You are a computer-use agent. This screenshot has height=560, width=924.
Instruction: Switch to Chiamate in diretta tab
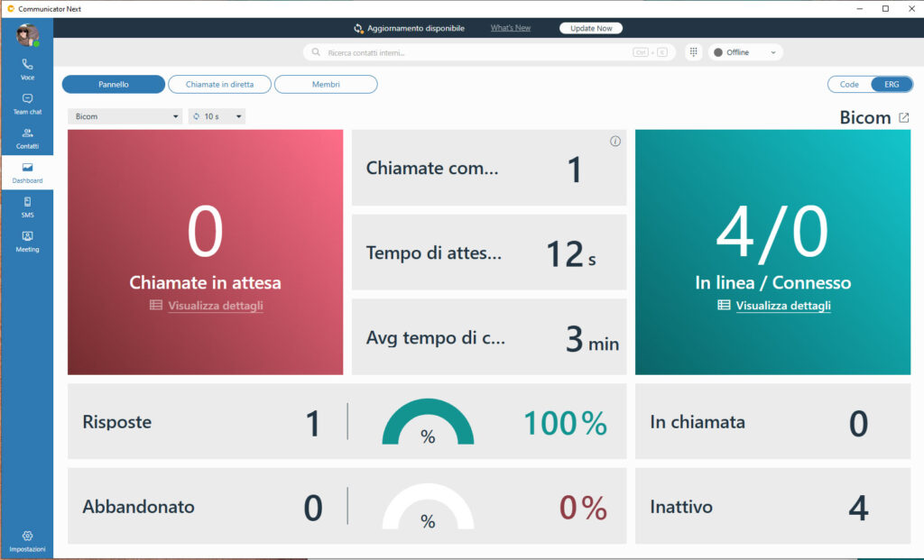pos(220,84)
